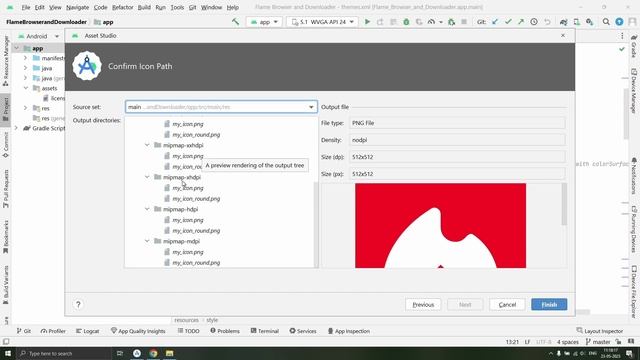The image size is (640, 360).
Task: Click Android Studio icon in taskbar
Action: (x=137, y=353)
